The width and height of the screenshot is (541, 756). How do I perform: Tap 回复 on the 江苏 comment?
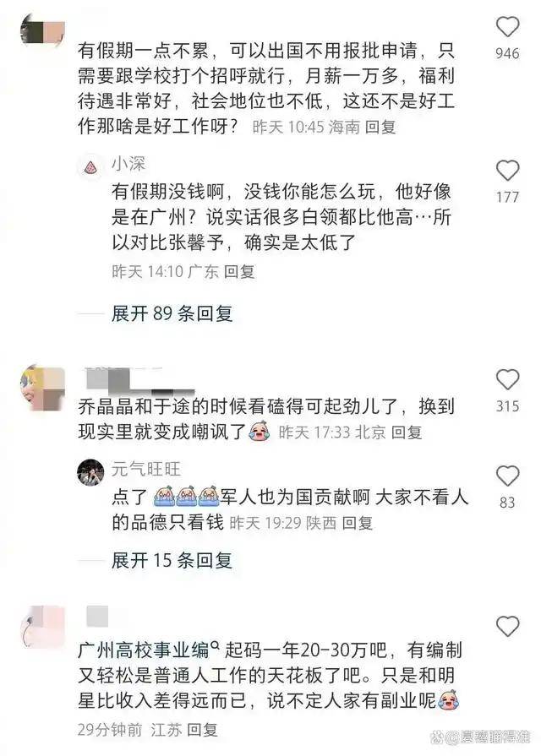pyautogui.click(x=202, y=730)
